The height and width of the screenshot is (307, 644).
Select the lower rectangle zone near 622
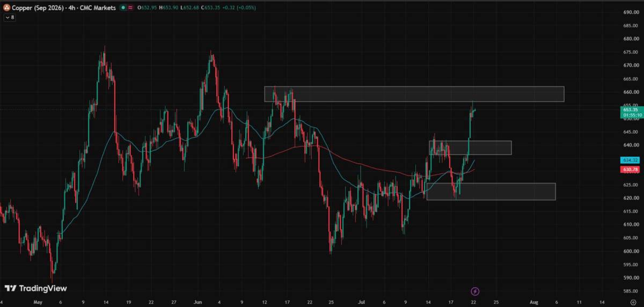[491, 192]
